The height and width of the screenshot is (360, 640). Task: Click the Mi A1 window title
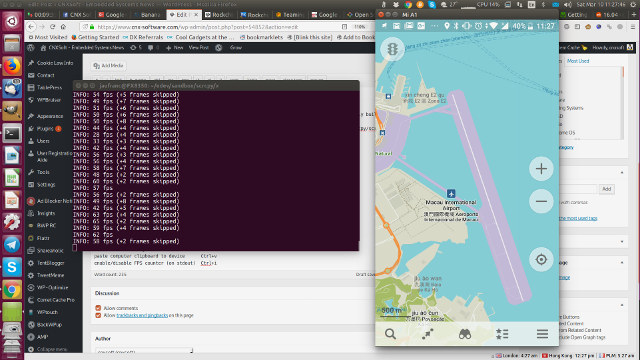coord(409,15)
